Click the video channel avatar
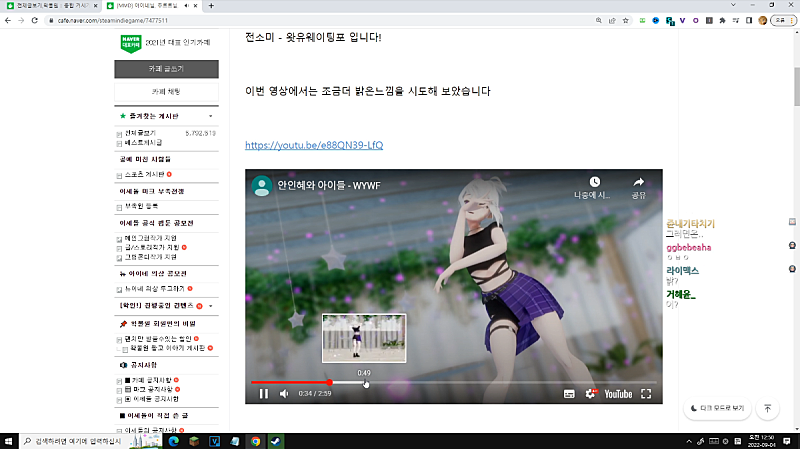 (x=262, y=186)
